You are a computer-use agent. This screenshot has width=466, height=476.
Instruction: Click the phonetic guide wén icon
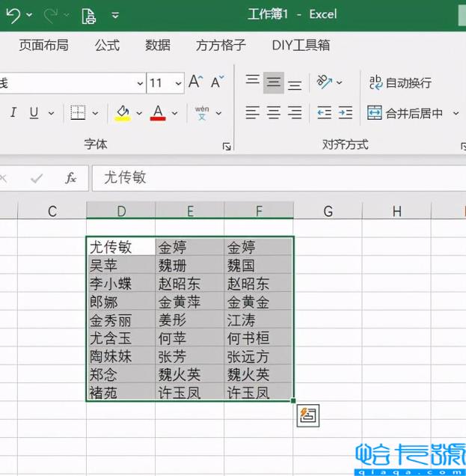pos(202,113)
